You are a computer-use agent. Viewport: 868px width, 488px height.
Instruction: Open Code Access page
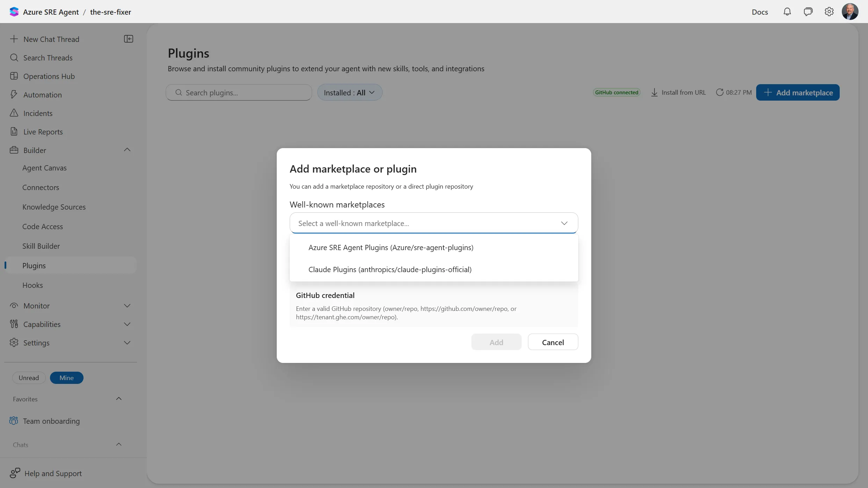[x=43, y=226]
